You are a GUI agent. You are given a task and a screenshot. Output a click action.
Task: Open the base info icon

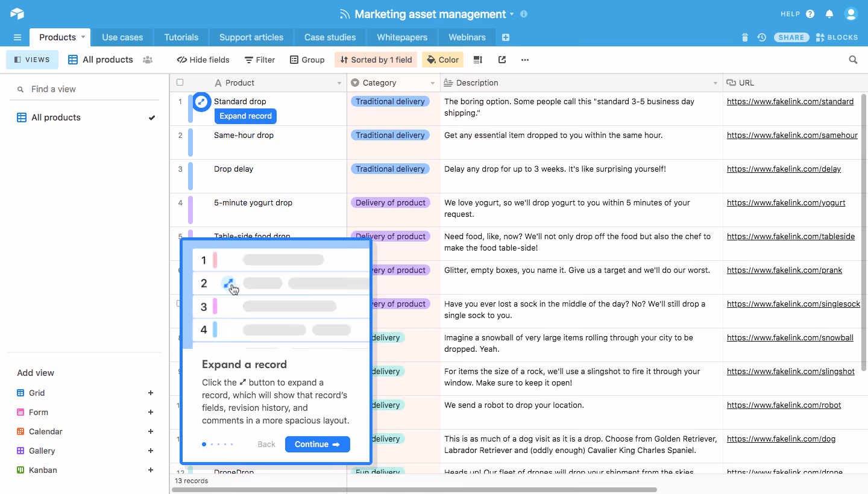point(523,14)
